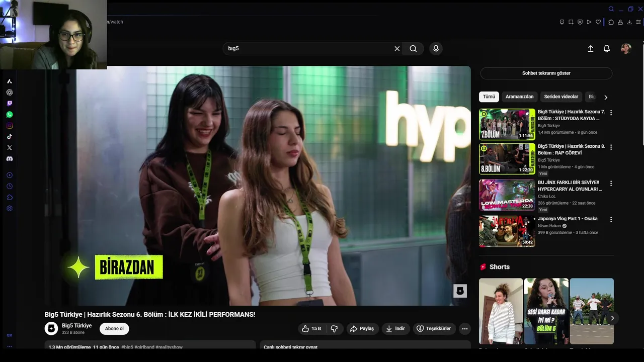644x362 pixels.
Task: Click the "Paylaş" share button
Action: click(362, 329)
